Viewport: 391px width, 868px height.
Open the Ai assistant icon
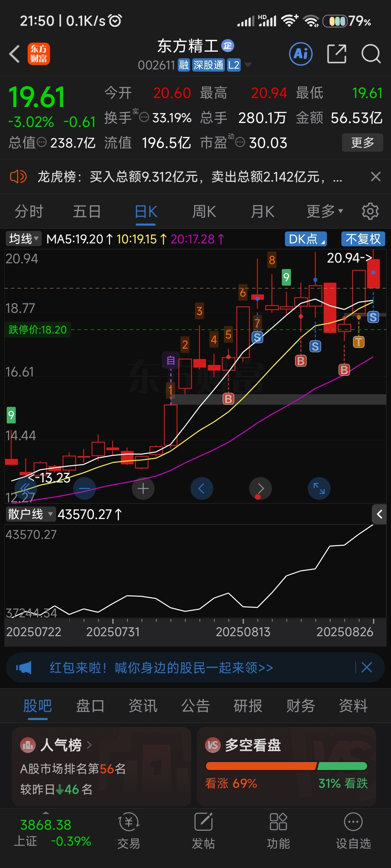(301, 54)
